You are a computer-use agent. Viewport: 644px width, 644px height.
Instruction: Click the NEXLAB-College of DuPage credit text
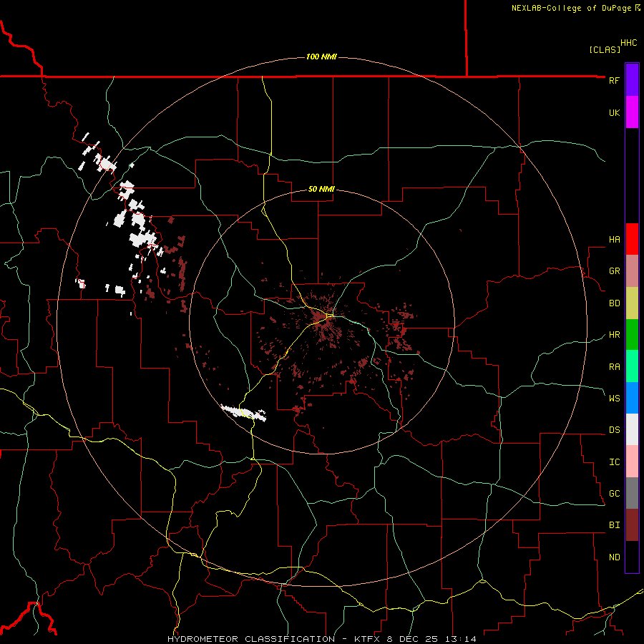[571, 8]
